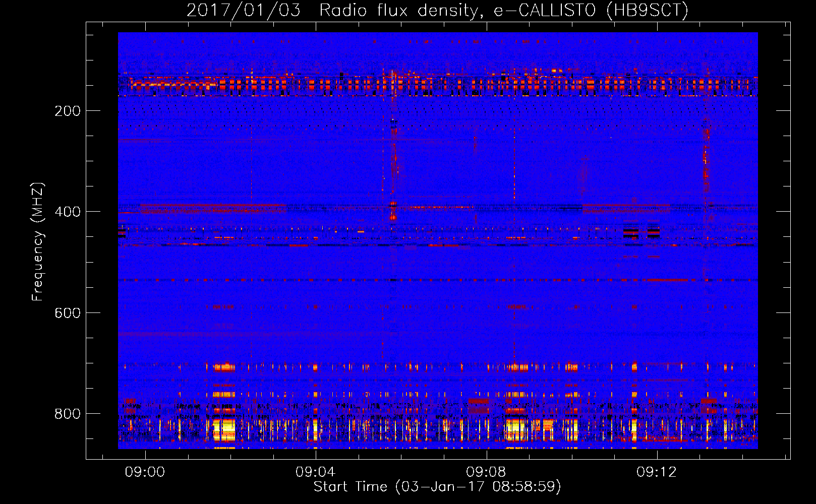Screen dimensions: 816x504
Task: Click the 09:08 time tick label
Action: coord(486,472)
